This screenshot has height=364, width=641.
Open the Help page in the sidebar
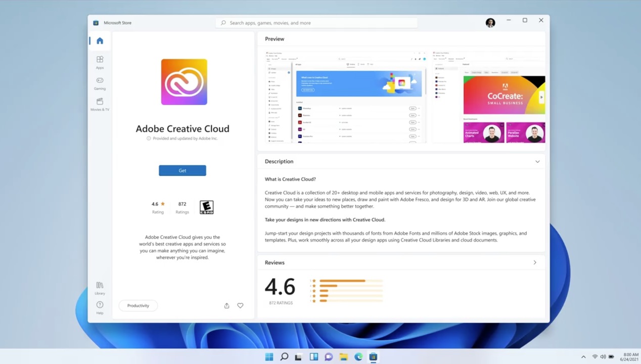click(100, 308)
